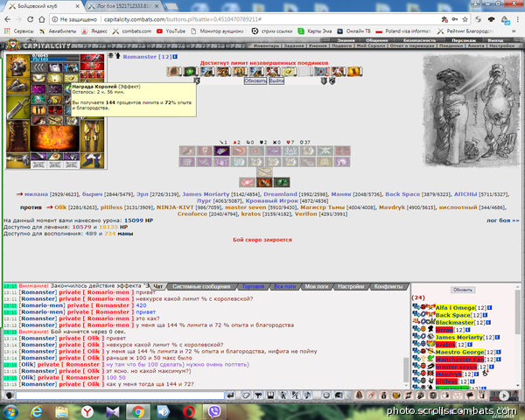
Task: Click the pink heart skill icon
Action: click(247, 182)
